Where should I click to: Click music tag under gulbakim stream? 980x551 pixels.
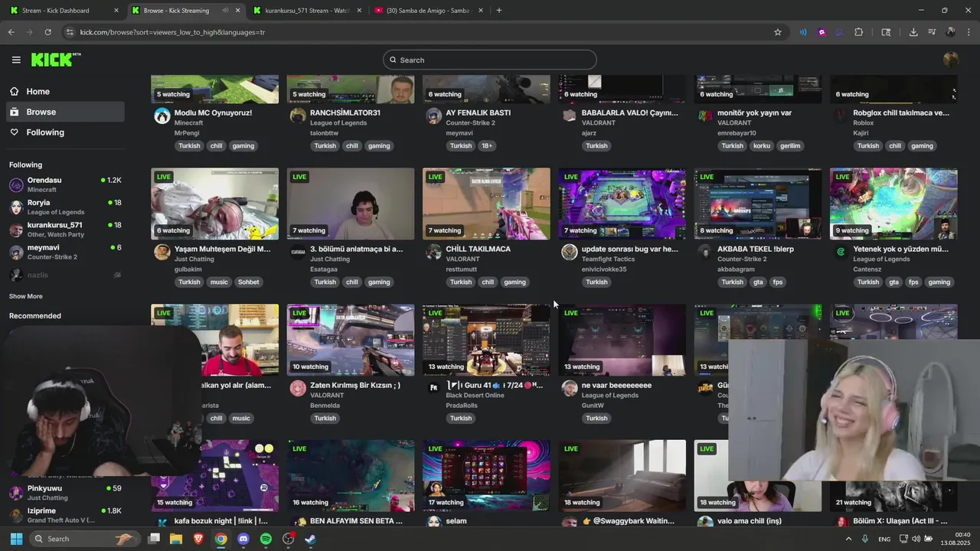[220, 282]
